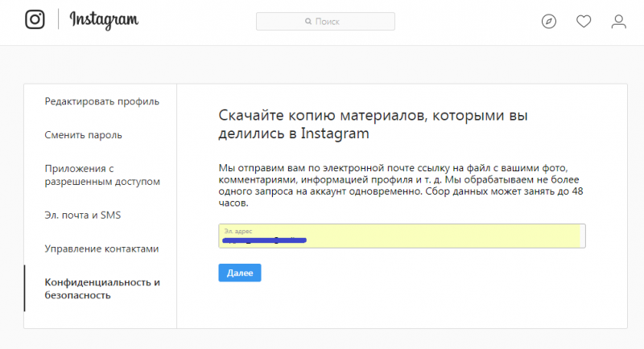Select Конфиденциальность и безопасность tab
Screen dimensions: 644x349
(x=102, y=289)
